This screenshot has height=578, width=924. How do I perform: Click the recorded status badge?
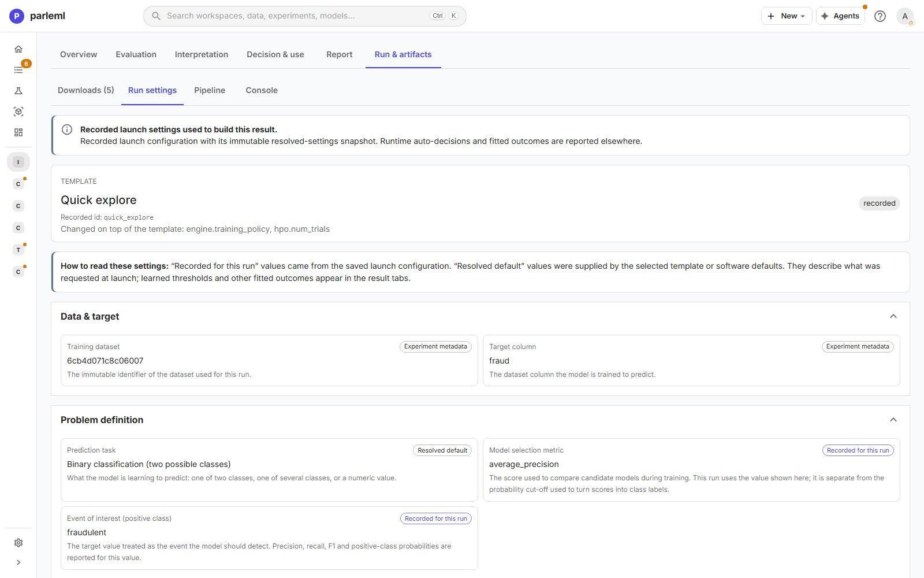[x=879, y=203]
